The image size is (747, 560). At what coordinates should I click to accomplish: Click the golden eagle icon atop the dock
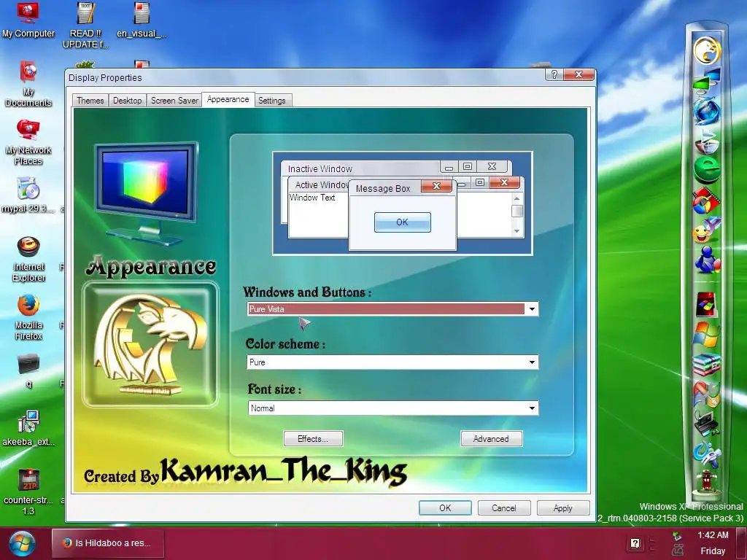click(x=707, y=50)
